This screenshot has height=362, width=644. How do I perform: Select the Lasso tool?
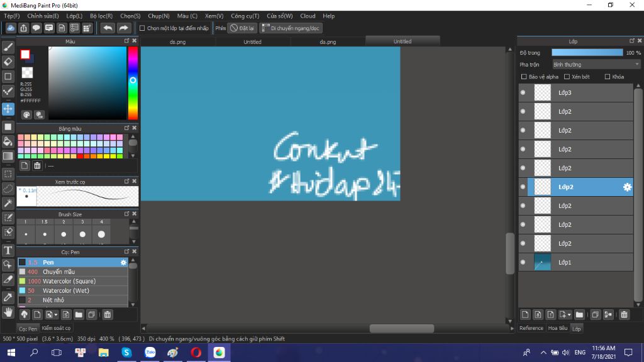(8, 189)
